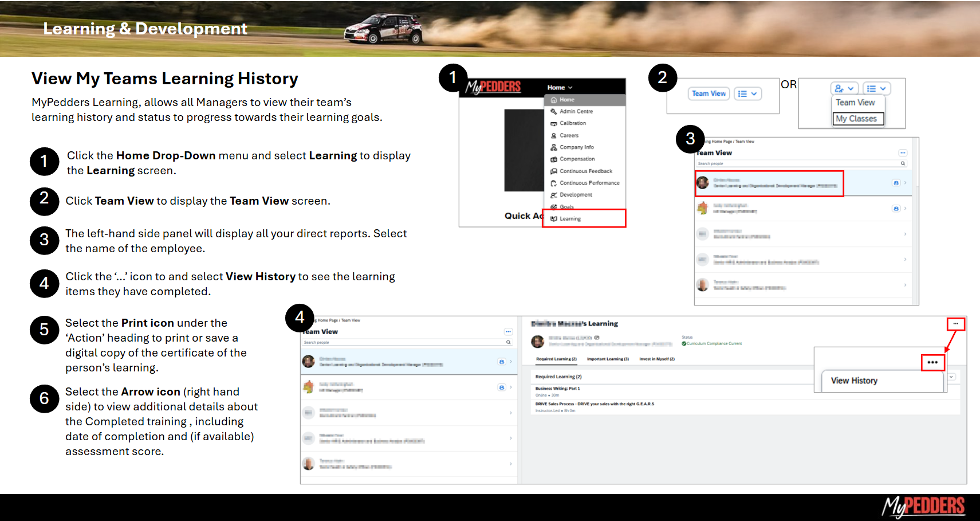The width and height of the screenshot is (980, 521).
Task: Click the Continuous Feedback icon
Action: click(x=554, y=171)
